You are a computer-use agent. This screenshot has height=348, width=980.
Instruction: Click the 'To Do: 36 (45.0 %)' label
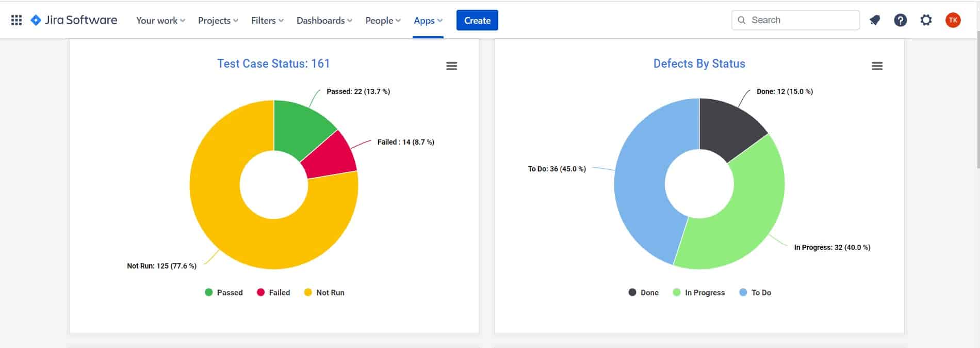pos(557,169)
